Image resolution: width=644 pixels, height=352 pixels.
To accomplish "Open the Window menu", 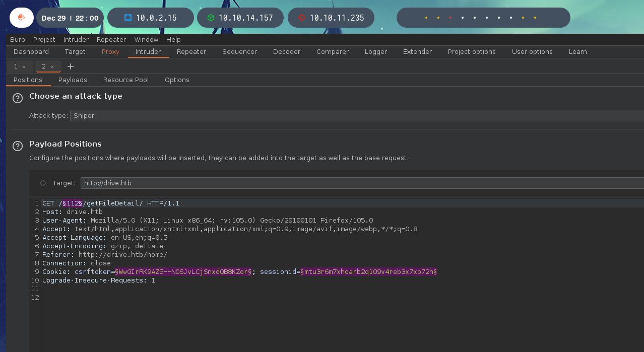I will (146, 39).
